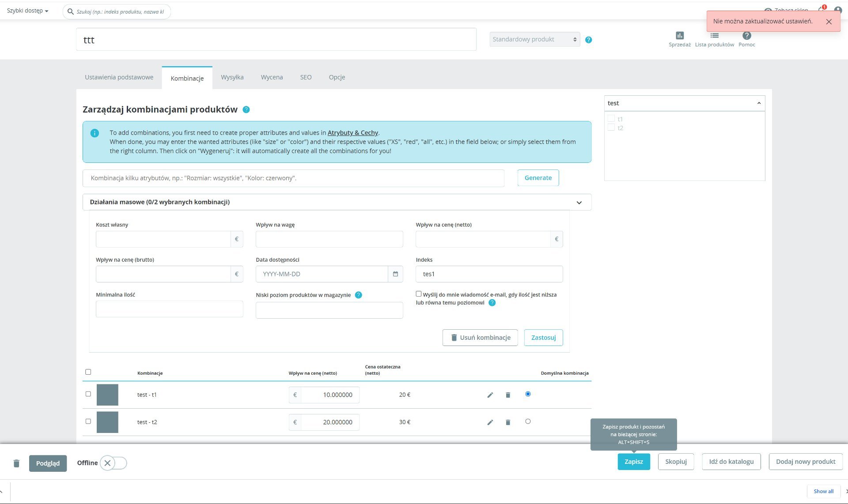Click the Pomoc help icon
The height and width of the screenshot is (504, 848).
coord(746,36)
